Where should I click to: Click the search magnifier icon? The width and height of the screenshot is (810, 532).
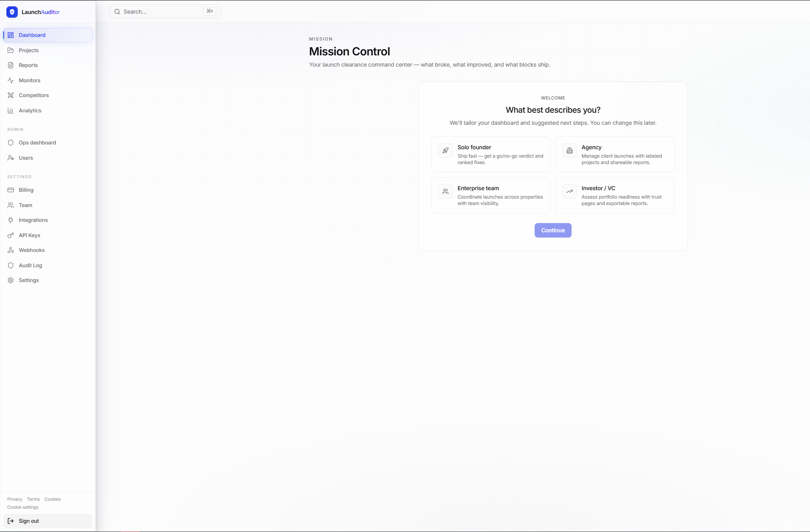pyautogui.click(x=117, y=12)
